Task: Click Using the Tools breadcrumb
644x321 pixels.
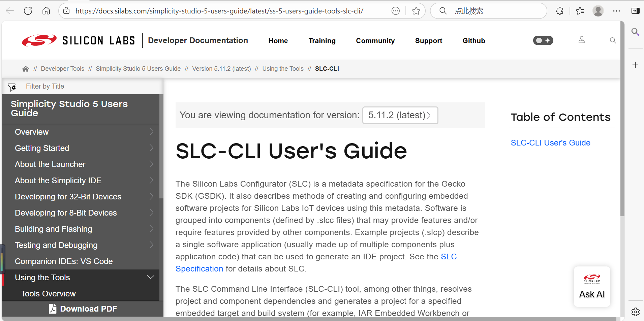Action: click(283, 69)
